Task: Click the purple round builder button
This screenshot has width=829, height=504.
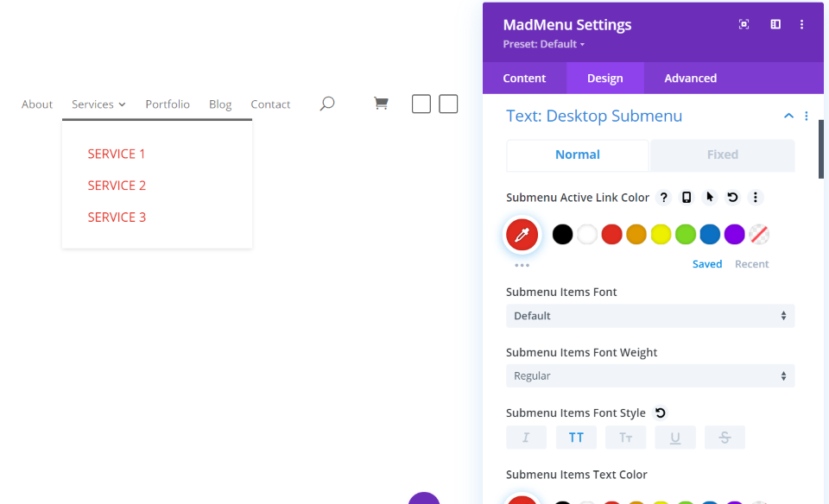Action: pos(424,498)
